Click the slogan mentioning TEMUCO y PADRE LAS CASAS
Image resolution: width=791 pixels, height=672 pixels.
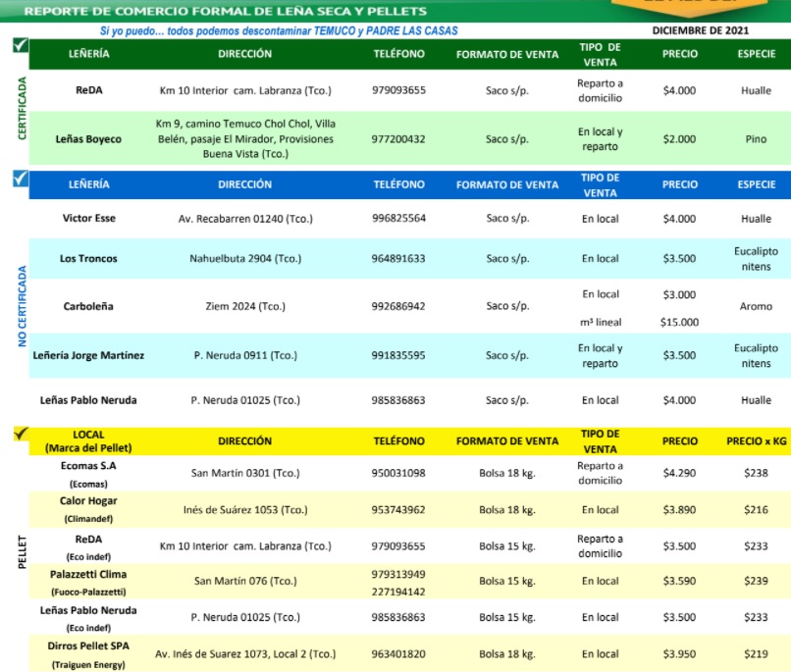pyautogui.click(x=279, y=30)
